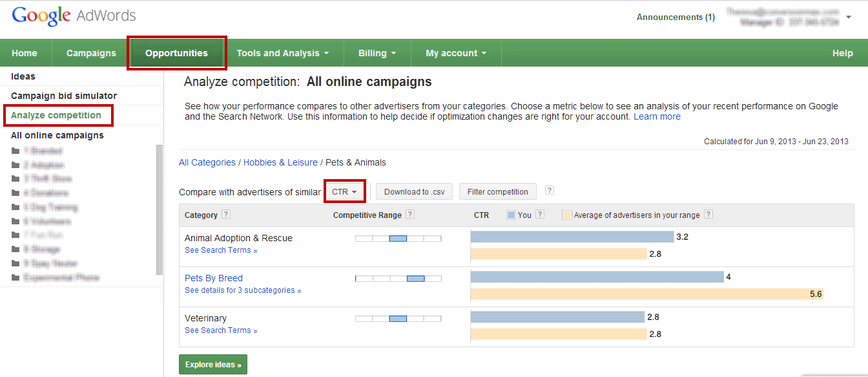Open the CTR metric dropdown
This screenshot has width=868, height=377.
(345, 191)
